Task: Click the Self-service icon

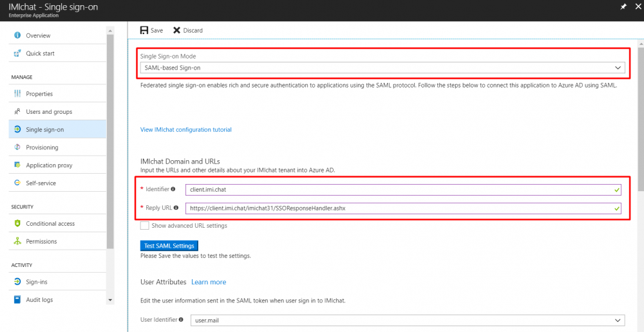Action: click(17, 183)
